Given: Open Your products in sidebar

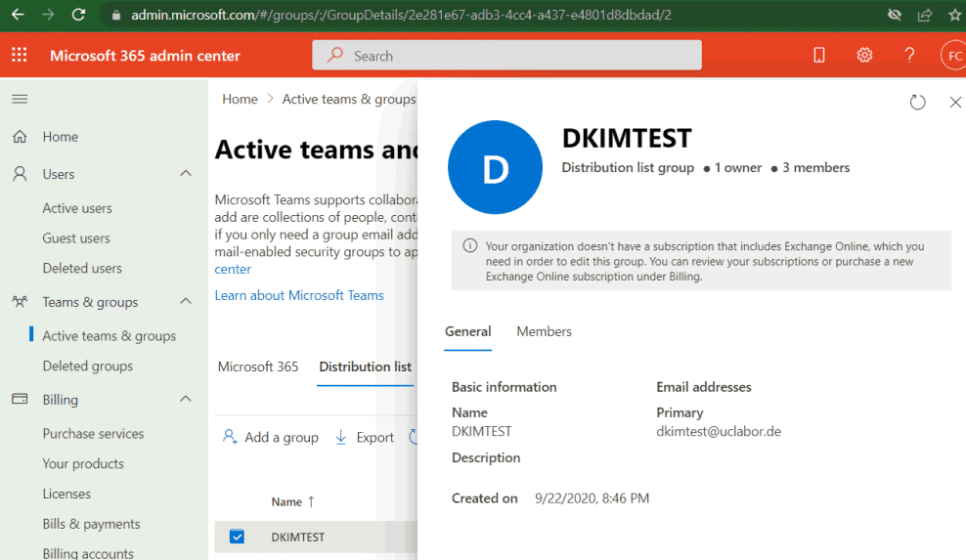Looking at the screenshot, I should pos(83,464).
